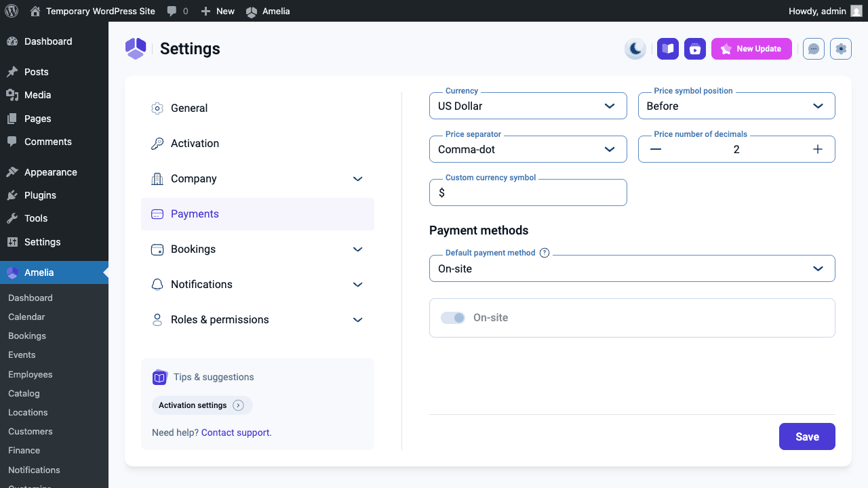
Task: Click the Activation key icon
Action: [157, 143]
